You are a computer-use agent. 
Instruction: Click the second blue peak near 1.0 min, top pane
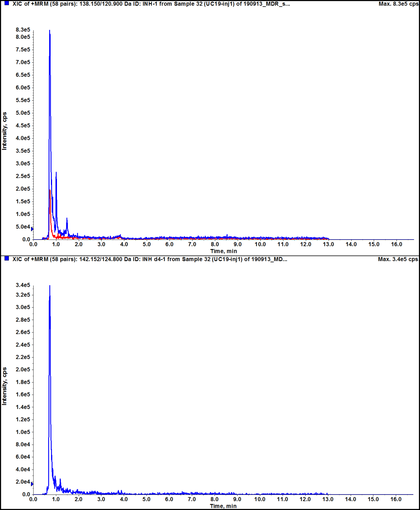pos(56,173)
